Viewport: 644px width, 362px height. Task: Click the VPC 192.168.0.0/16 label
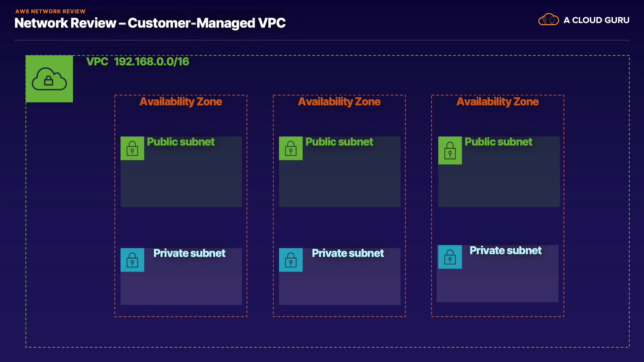point(138,62)
